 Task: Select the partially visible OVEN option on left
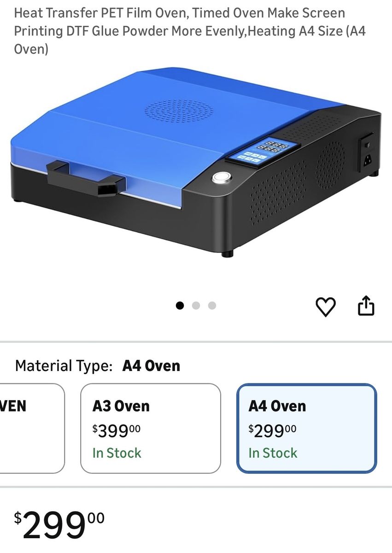pos(32,428)
